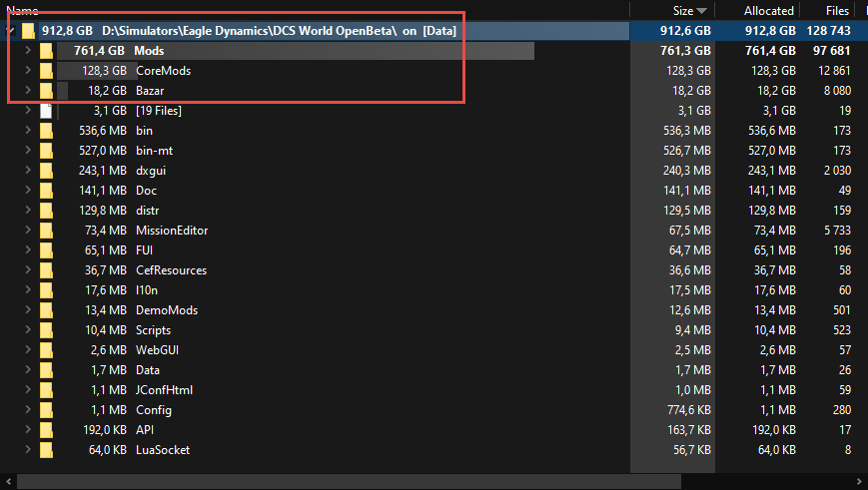Screen dimensions: 868x490
Task: Select the [19 Files] entry
Action: [159, 111]
